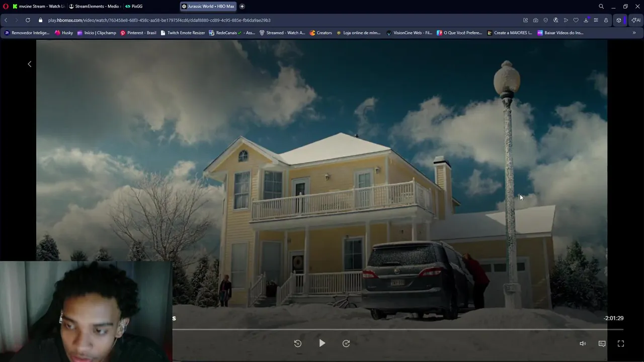Exit the player with the back arrow
The height and width of the screenshot is (362, 644).
[x=29, y=64]
